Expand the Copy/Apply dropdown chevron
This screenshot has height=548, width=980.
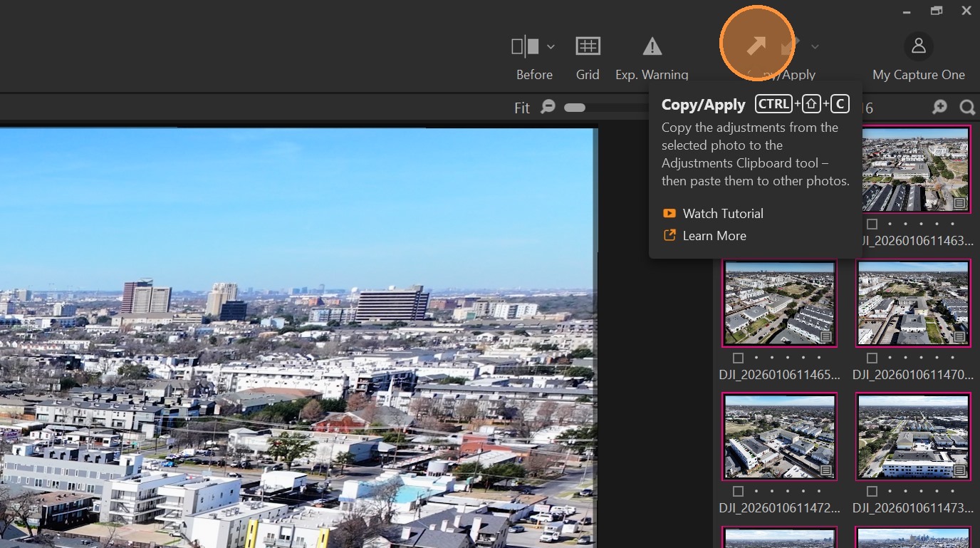815,47
